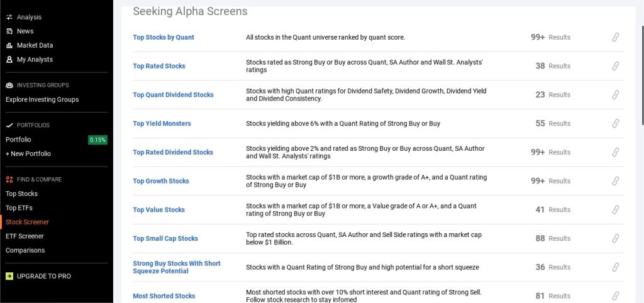Open the Top Rated Stocks screen

pos(159,66)
